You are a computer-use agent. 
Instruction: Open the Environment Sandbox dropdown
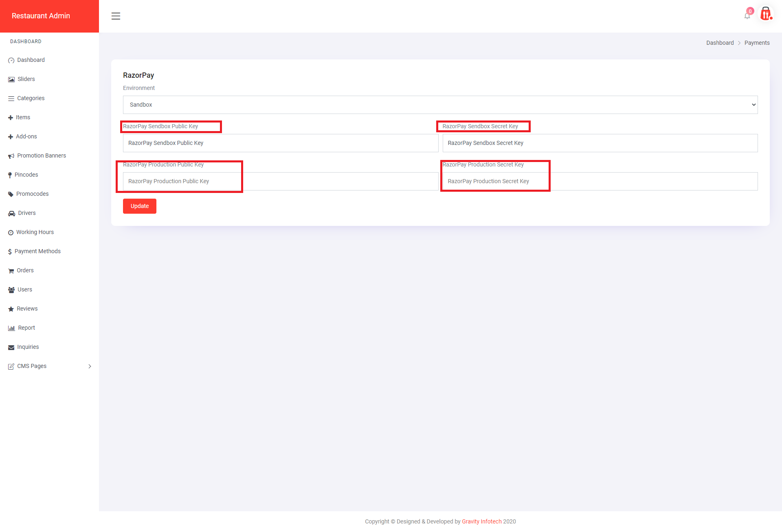pyautogui.click(x=440, y=105)
